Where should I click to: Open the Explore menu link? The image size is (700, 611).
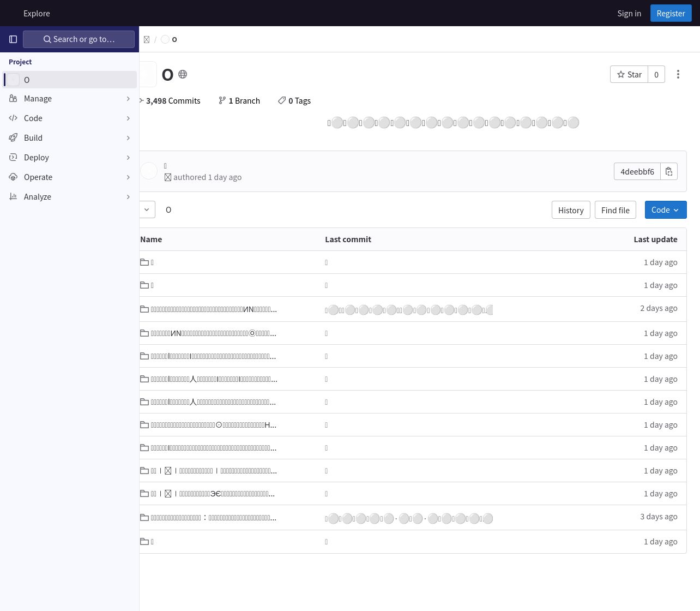click(37, 13)
